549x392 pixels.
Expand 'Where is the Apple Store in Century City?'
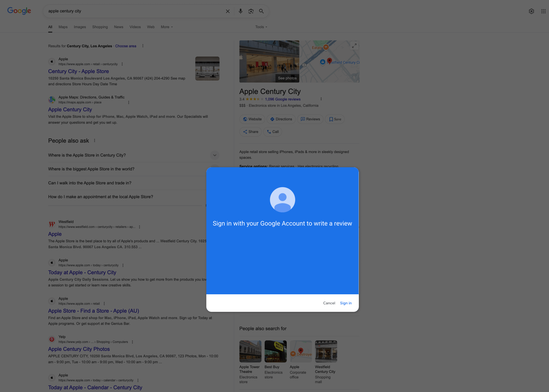214,155
